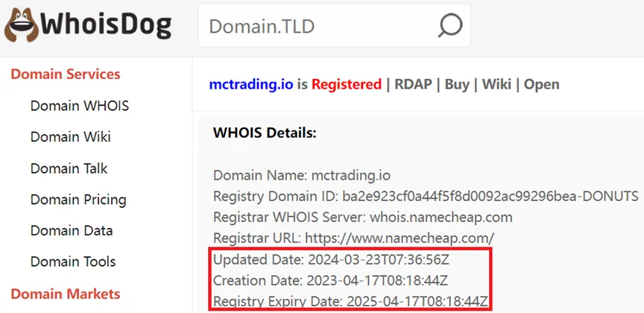Image resolution: width=644 pixels, height=313 pixels.
Task: Open Domain Tools in sidebar
Action: pos(73,262)
